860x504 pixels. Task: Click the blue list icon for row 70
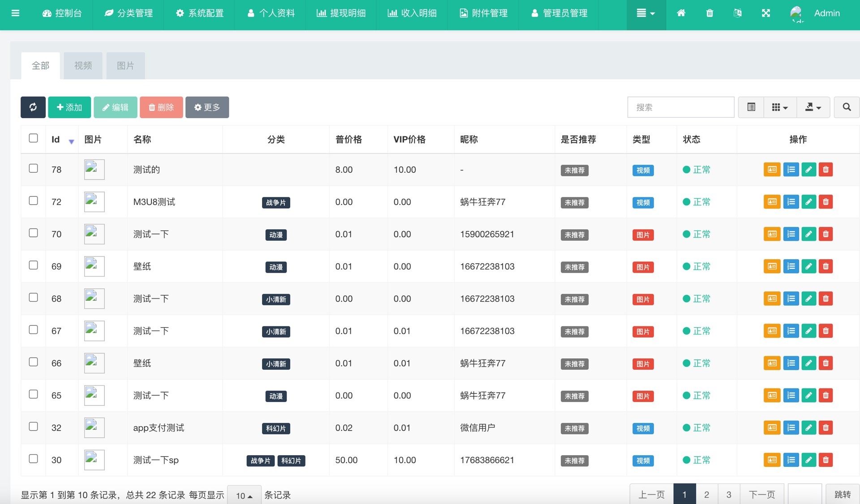[x=791, y=234]
